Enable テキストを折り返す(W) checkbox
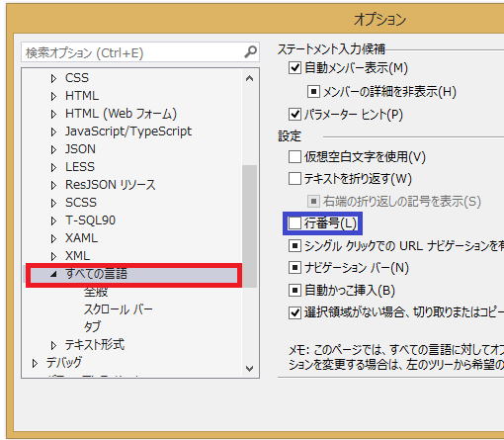504x440 pixels. point(294,179)
